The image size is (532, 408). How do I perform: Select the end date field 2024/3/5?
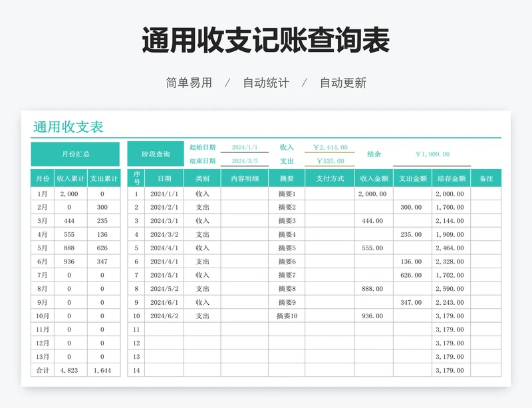tap(245, 161)
